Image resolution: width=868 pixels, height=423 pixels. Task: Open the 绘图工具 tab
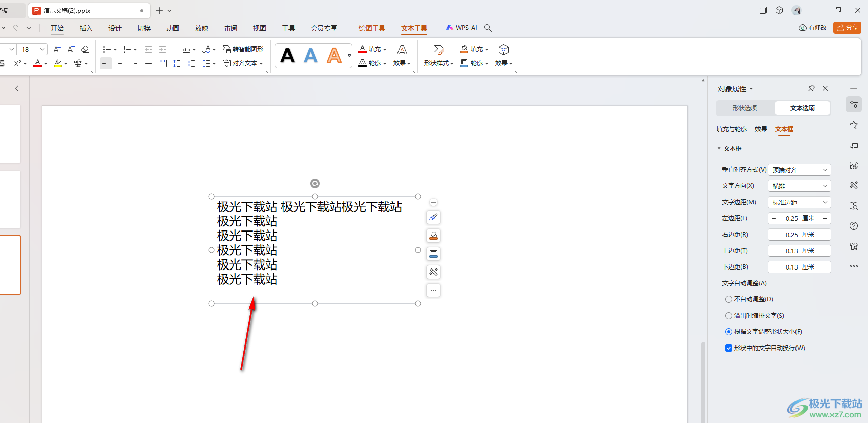372,28
